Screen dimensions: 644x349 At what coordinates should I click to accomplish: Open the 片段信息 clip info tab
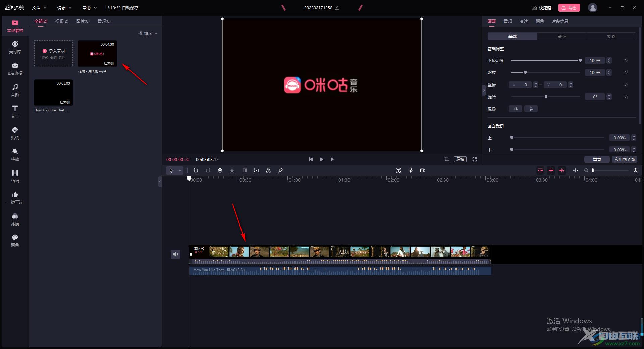[x=560, y=21]
